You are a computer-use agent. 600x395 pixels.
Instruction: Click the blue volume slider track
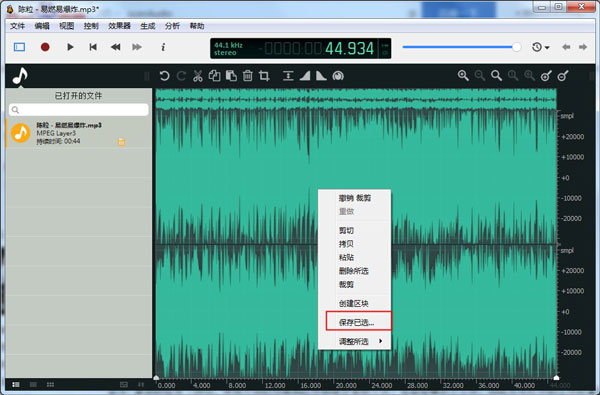[457, 47]
